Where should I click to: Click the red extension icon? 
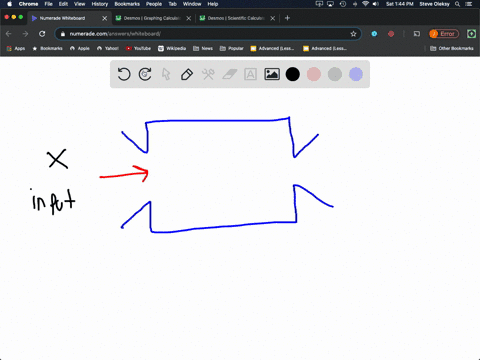391,34
